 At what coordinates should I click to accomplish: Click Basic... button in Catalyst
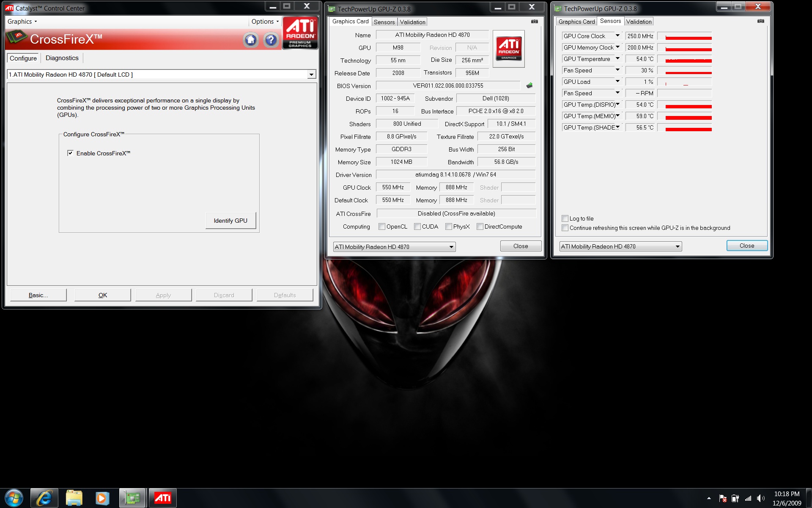[38, 295]
